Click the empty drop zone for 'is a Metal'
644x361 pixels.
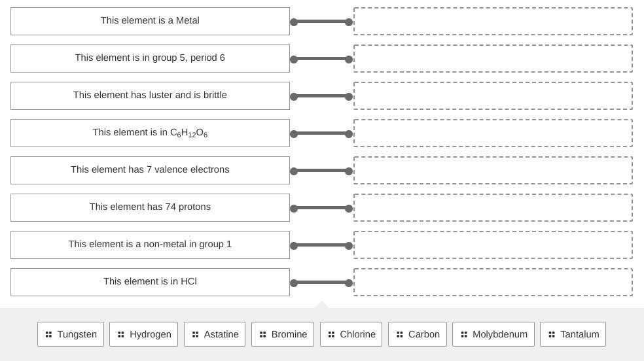coord(493,21)
